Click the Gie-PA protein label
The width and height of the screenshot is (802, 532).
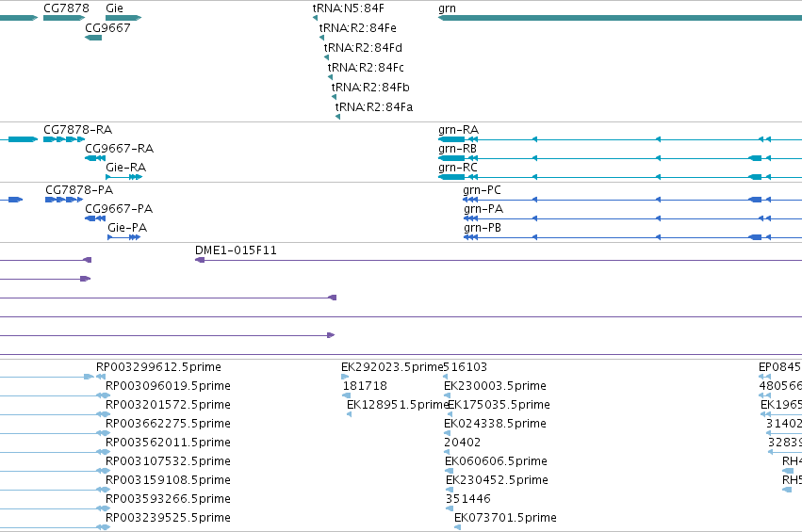127,228
